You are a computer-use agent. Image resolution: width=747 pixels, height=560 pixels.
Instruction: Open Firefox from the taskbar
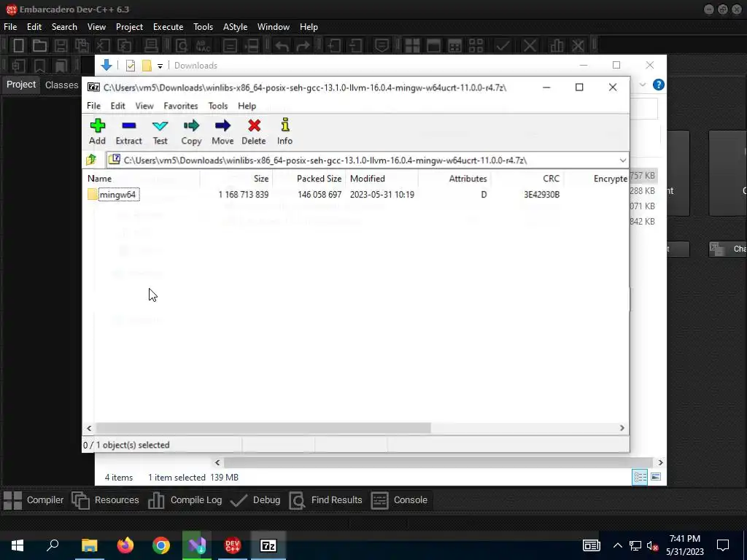point(125,545)
